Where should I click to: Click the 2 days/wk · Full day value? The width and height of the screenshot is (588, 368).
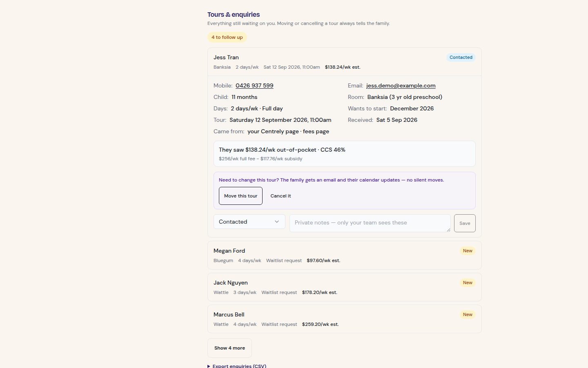tap(257, 108)
